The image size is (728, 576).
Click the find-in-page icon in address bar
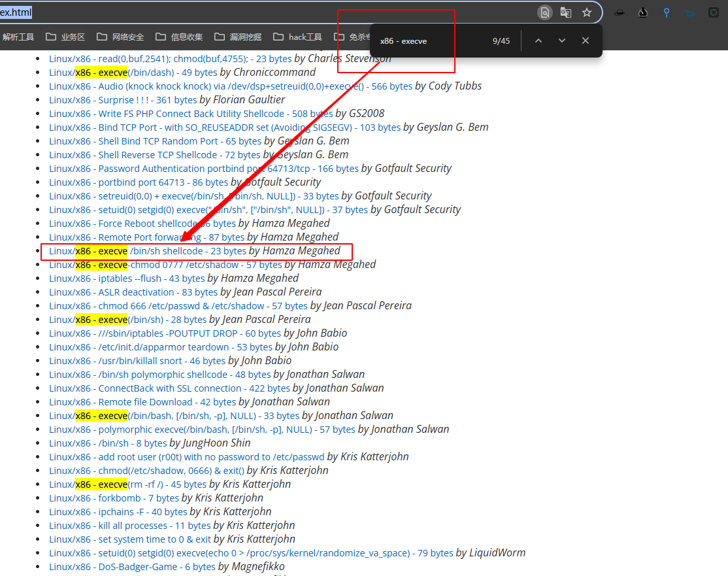coord(544,12)
